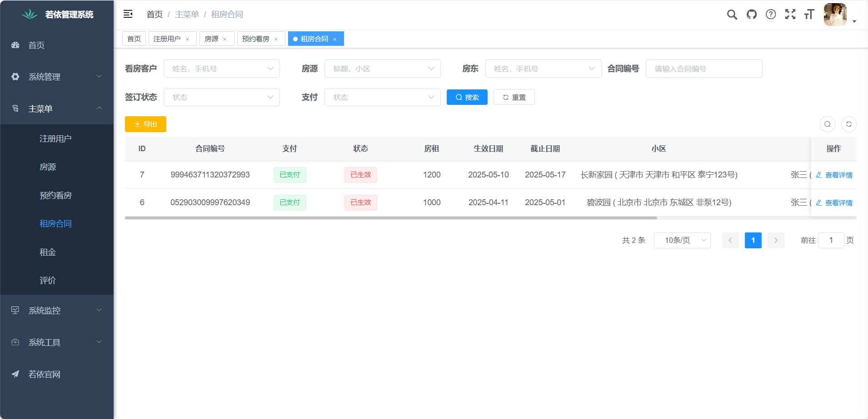Open the 签订状态 dropdown
The height and width of the screenshot is (419, 868).
click(222, 97)
